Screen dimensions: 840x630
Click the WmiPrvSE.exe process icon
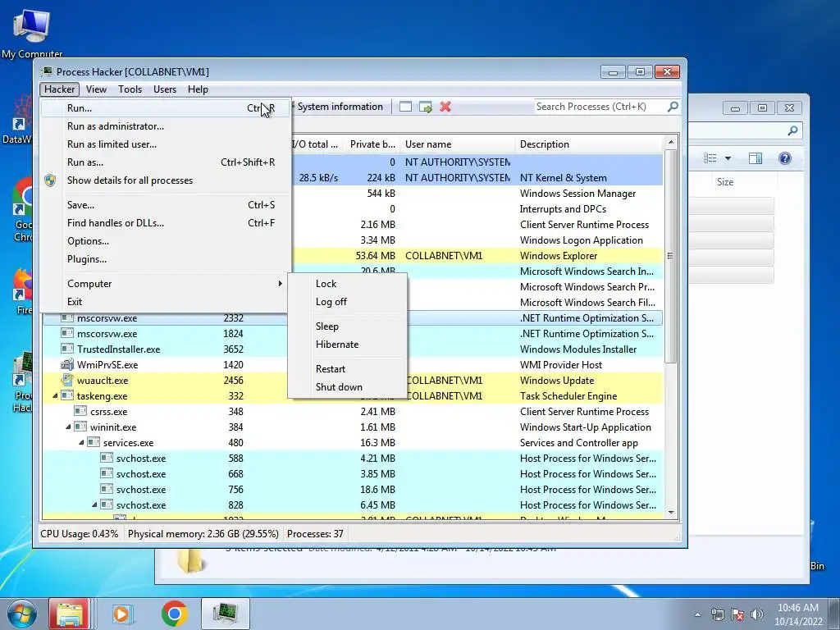pyautogui.click(x=67, y=365)
